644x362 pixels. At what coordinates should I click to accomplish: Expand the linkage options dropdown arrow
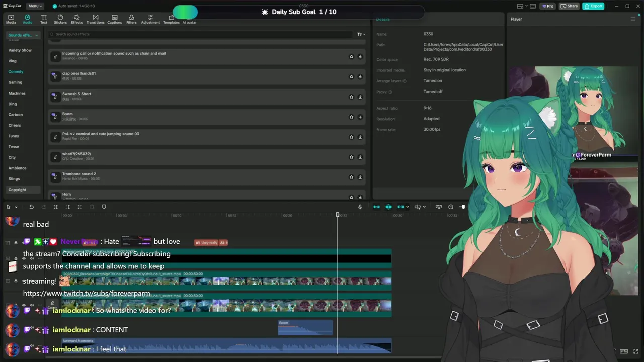coord(408,207)
